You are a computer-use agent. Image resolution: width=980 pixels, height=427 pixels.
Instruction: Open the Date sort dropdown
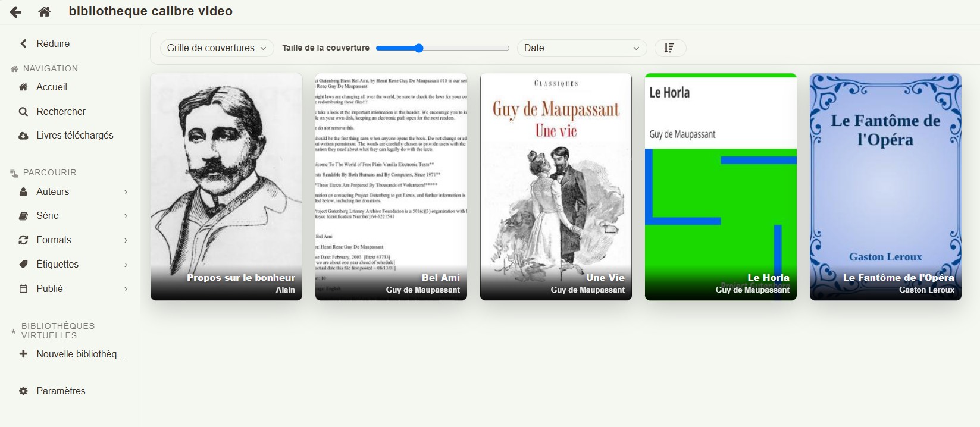coord(581,48)
